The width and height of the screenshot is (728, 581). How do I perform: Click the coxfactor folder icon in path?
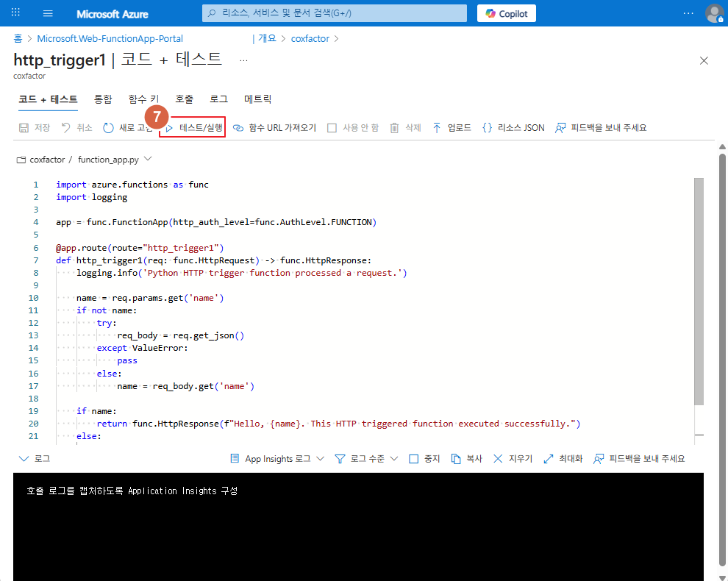coord(21,160)
